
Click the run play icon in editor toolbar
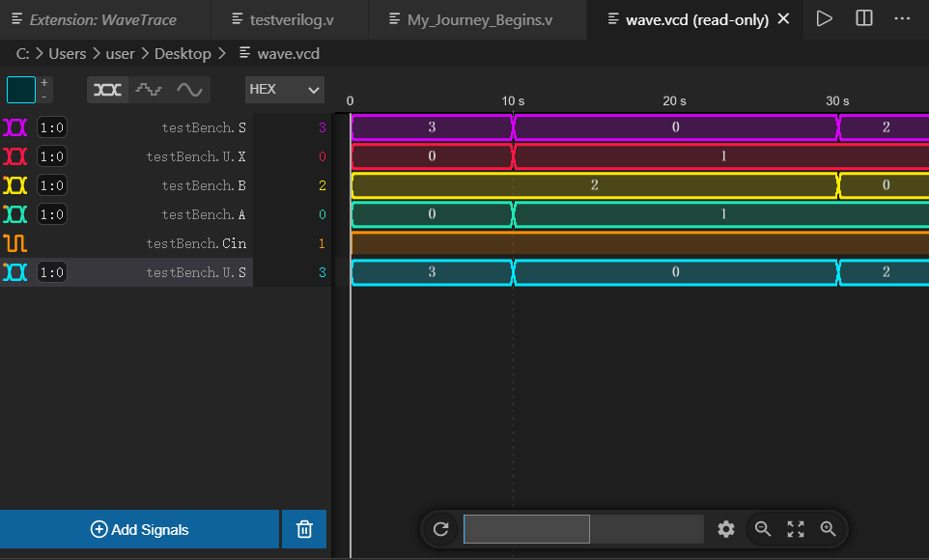pyautogui.click(x=824, y=18)
